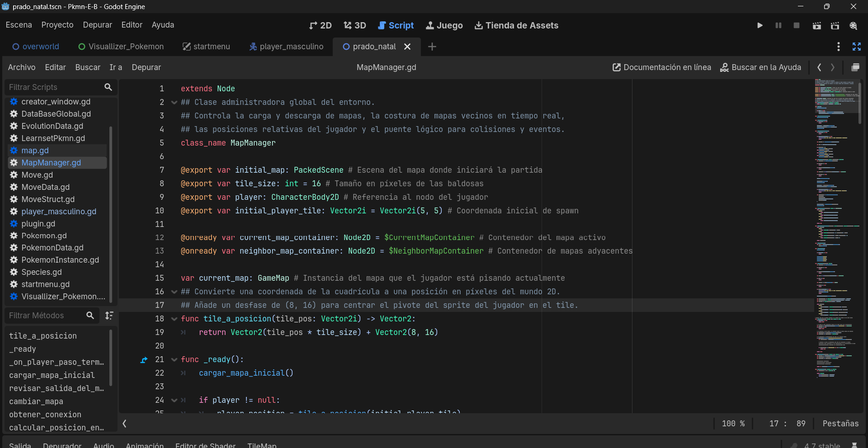The width and height of the screenshot is (868, 448).
Task: Toggle the scripts panel with the arrow
Action: coord(124,424)
